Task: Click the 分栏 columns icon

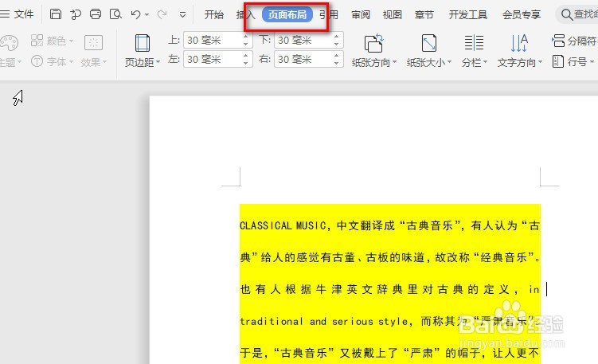Action: coord(474,43)
